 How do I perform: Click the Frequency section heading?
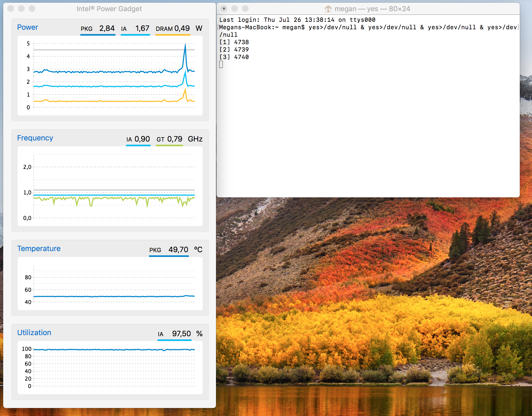[x=35, y=138]
